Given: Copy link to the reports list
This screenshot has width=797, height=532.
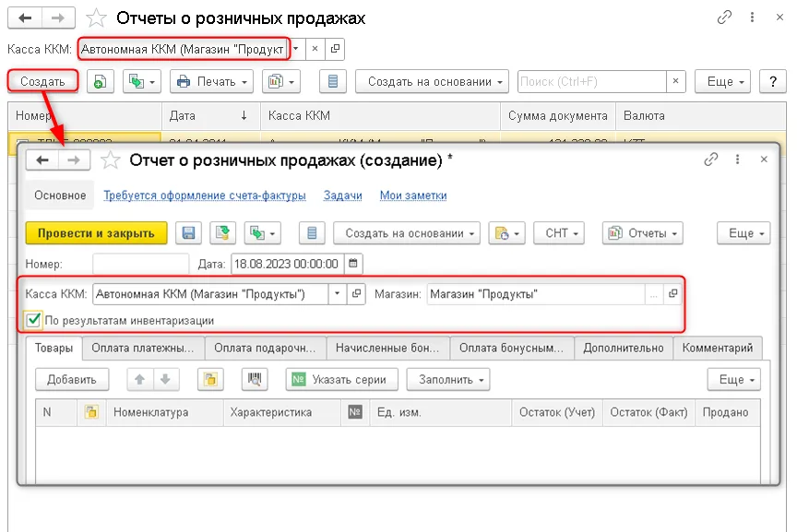Looking at the screenshot, I should point(724,18).
